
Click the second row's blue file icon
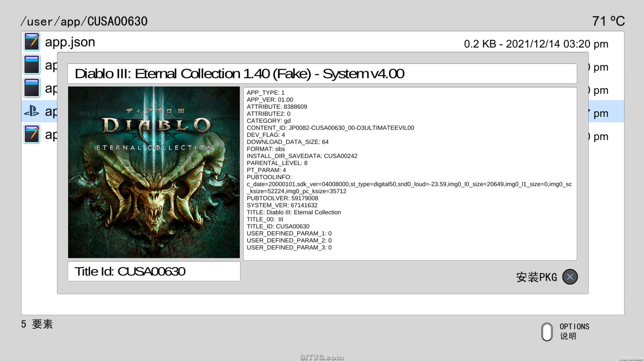tap(32, 65)
